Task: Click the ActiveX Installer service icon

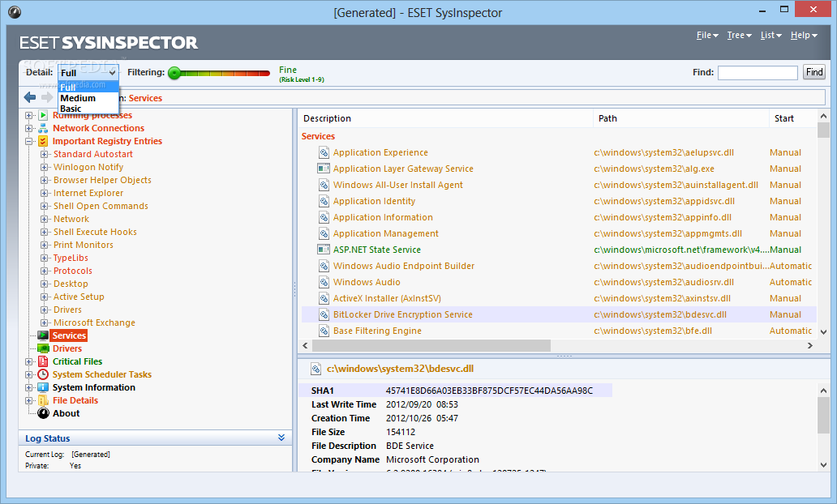Action: point(324,299)
